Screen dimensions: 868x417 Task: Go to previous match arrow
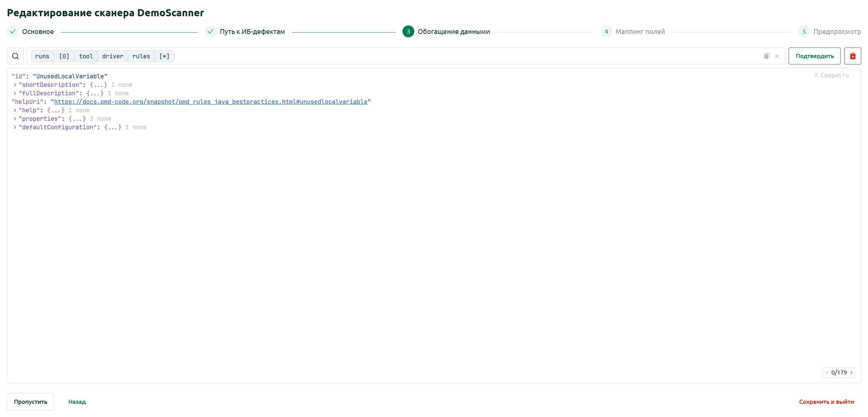pyautogui.click(x=827, y=373)
